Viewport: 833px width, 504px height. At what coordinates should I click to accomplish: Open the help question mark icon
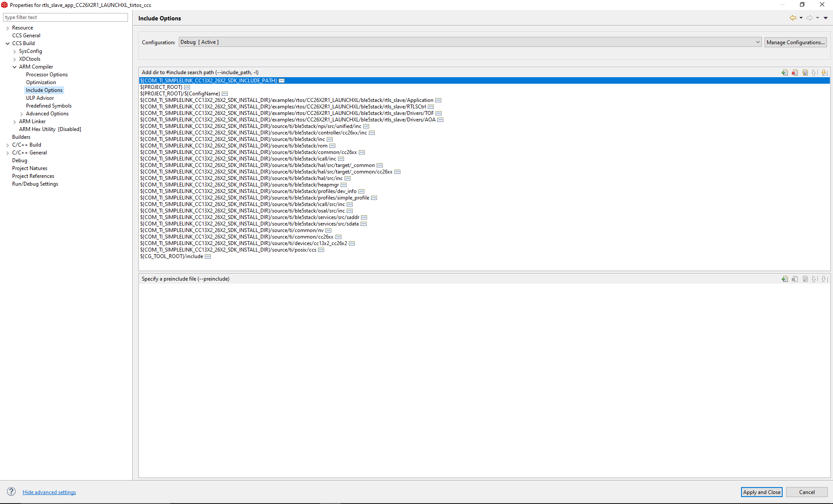click(11, 491)
